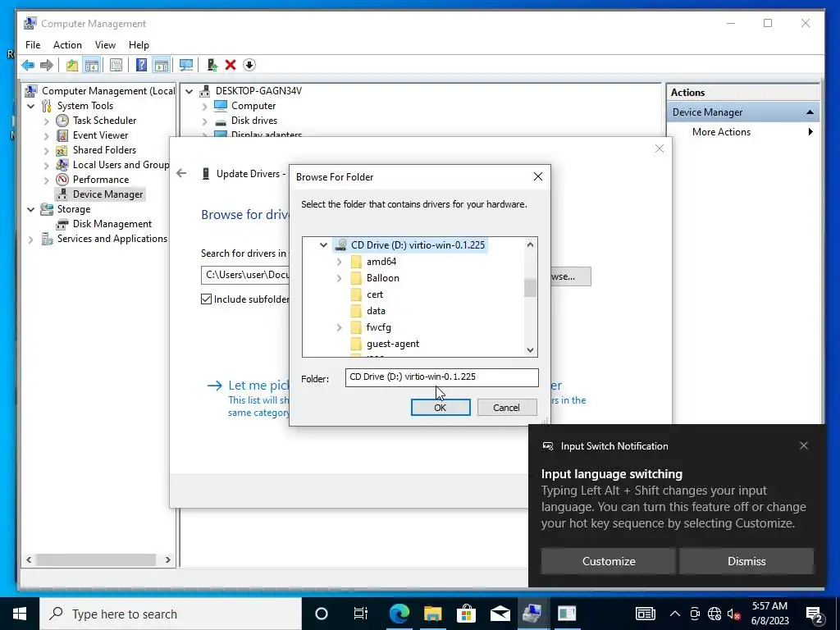This screenshot has height=630, width=840.
Task: Expand Disk drives device category
Action: (x=204, y=121)
